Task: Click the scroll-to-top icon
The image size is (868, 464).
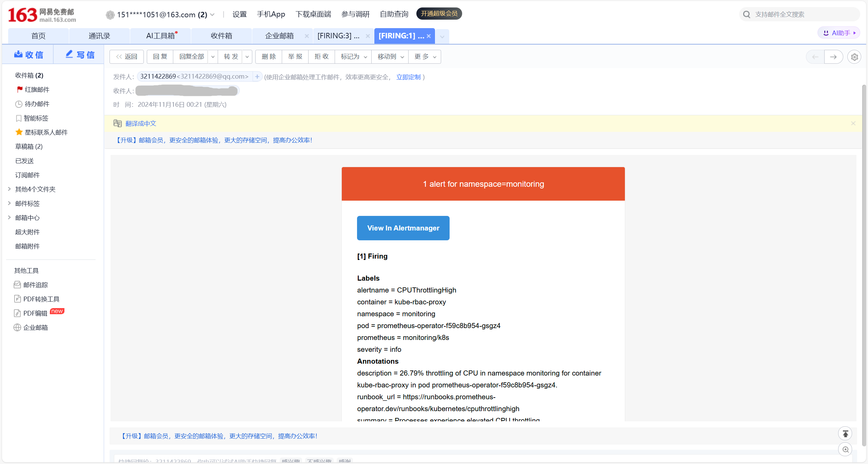Action: pyautogui.click(x=845, y=433)
